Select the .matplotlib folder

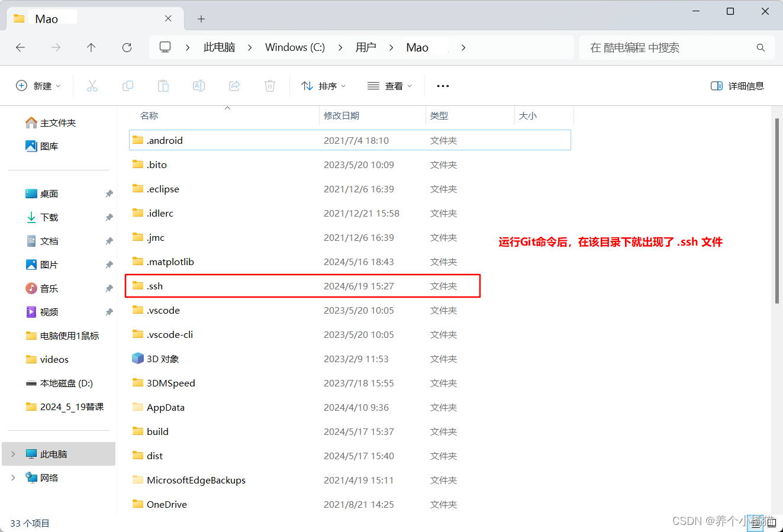click(350, 262)
